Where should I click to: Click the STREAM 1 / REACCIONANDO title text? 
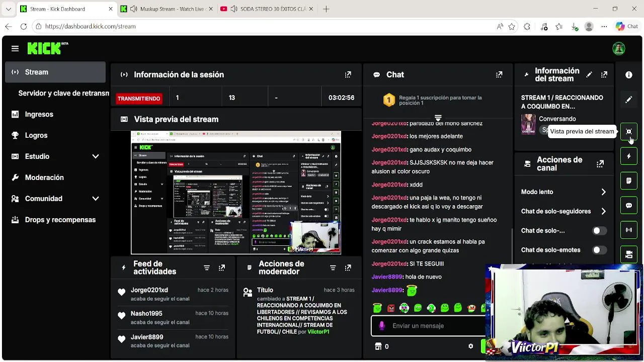point(562,102)
